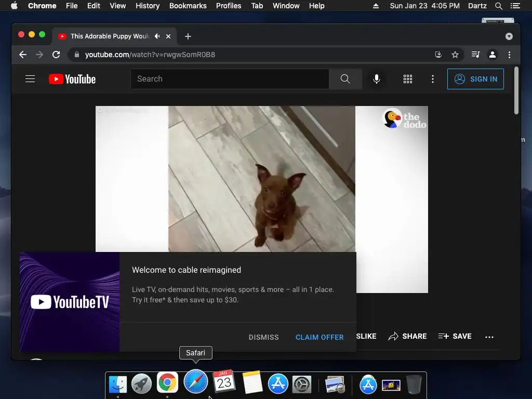Viewport: 532px width, 399px height.
Task: Open YouTube apps grid icon
Action: point(407,79)
